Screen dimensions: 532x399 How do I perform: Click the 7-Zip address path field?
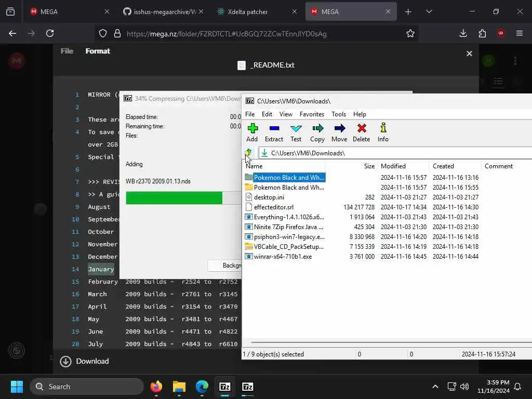(395, 153)
